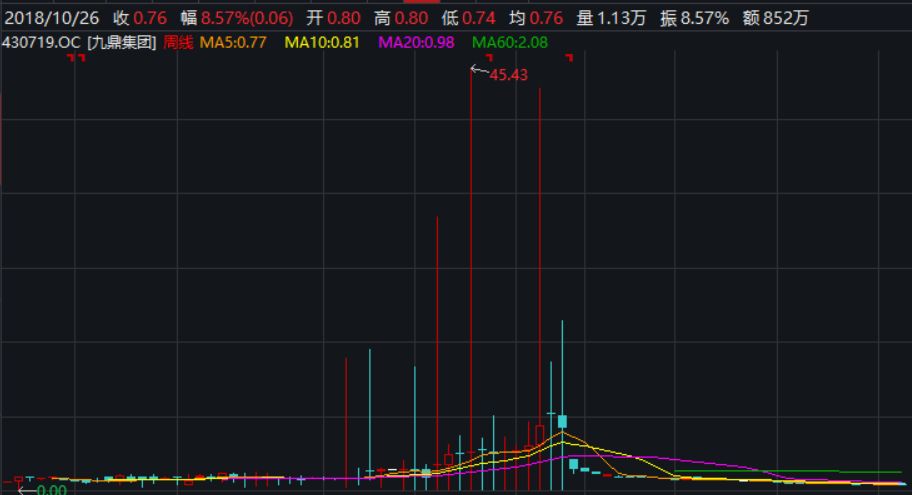The height and width of the screenshot is (495, 912).
Task: Click the MA5:0.77 indicator label
Action: (233, 42)
